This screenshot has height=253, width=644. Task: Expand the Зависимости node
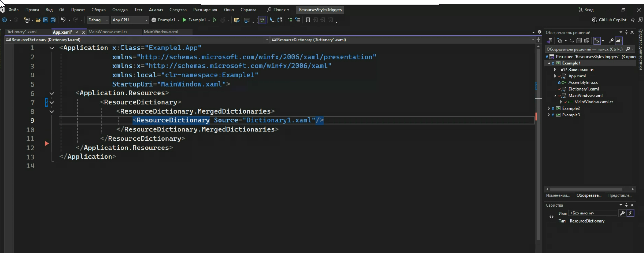click(555, 70)
